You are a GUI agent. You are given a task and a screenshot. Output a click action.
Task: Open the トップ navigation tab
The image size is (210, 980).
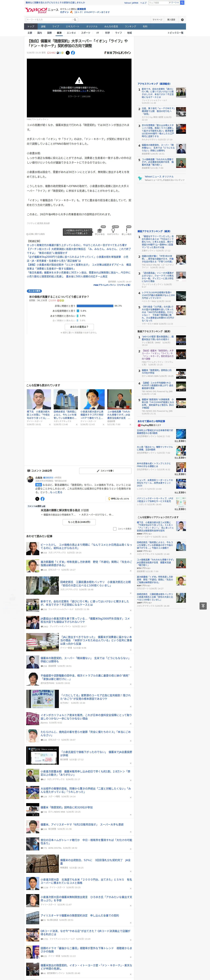31,27
